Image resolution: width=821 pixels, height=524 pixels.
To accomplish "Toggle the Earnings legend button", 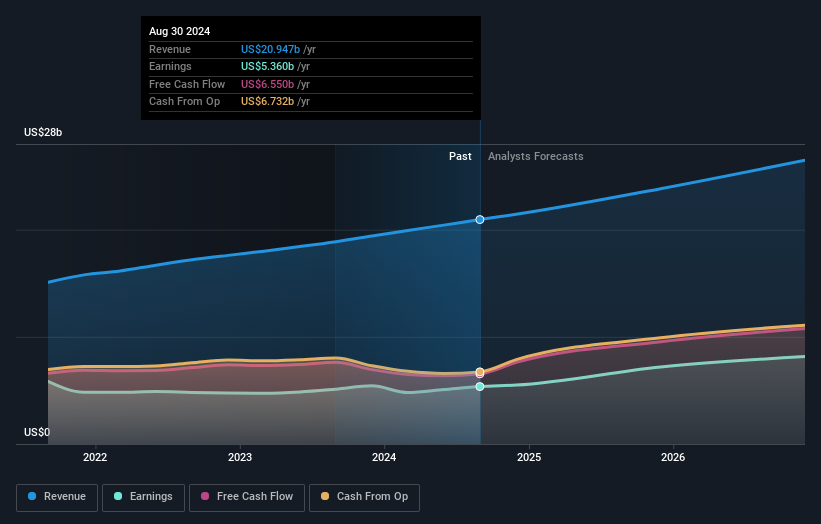I will (143, 497).
